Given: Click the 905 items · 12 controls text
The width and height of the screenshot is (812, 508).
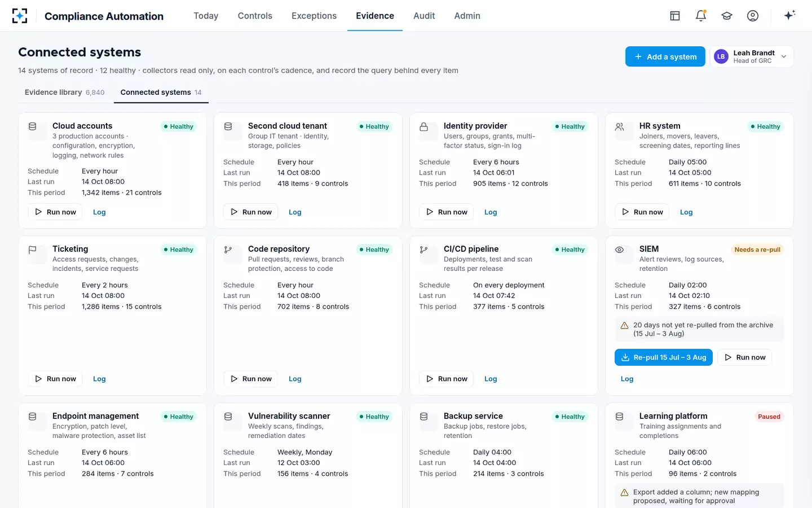Looking at the screenshot, I should (510, 183).
